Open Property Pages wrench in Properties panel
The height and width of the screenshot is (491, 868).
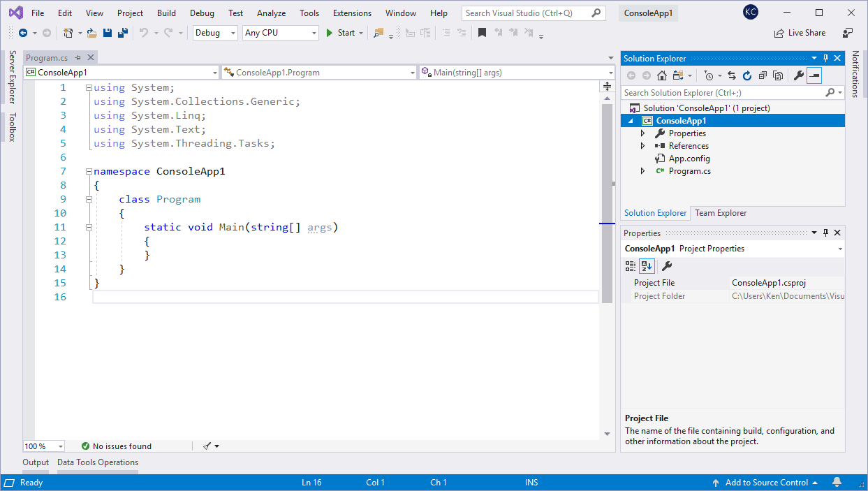[x=666, y=266]
